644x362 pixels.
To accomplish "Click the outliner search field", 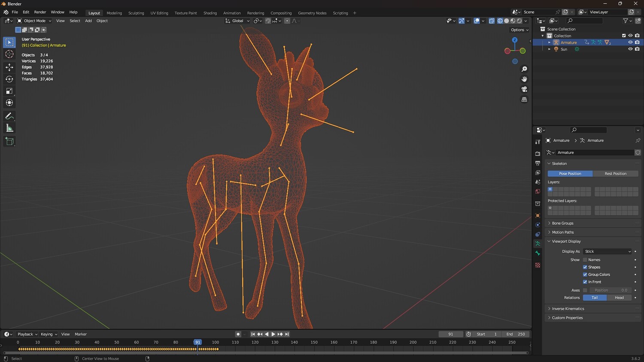I will coord(584,21).
